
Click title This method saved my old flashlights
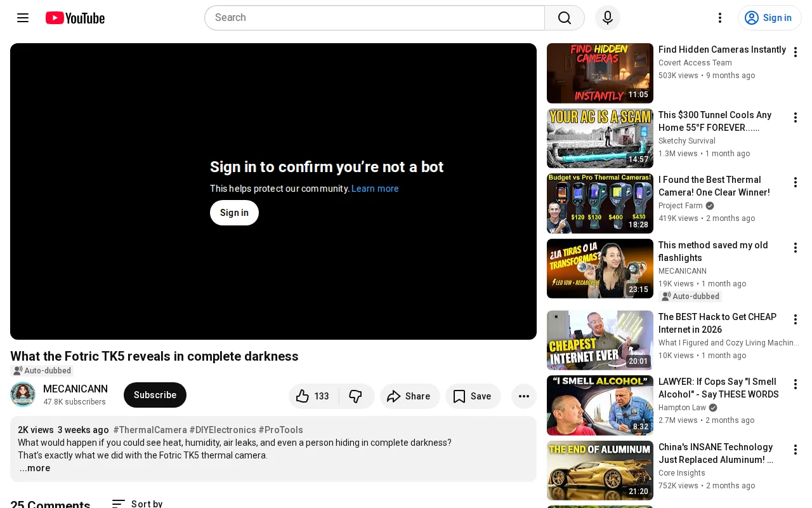(x=713, y=251)
